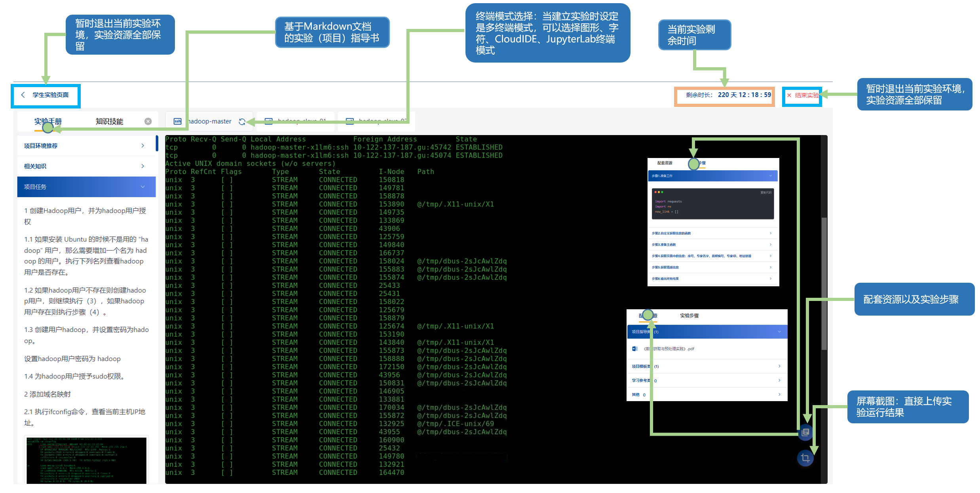Click the hadoop-slave-01 terminal icon
This screenshot has width=980, height=493.
[x=269, y=121]
